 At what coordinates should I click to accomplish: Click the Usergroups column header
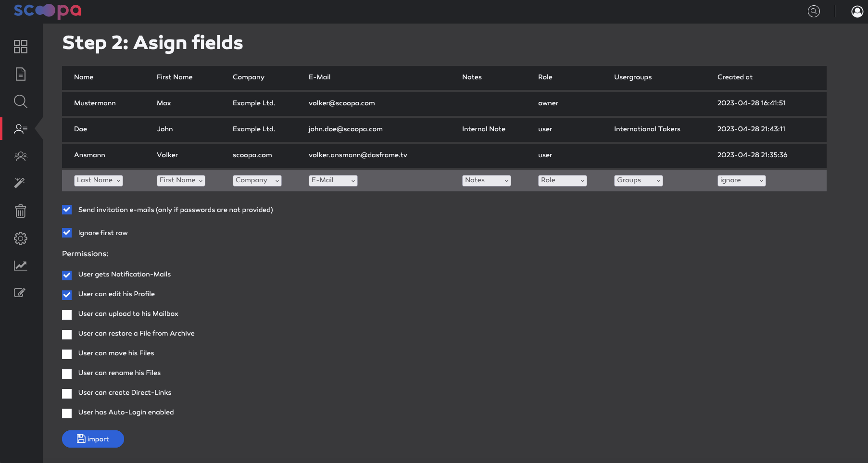click(x=633, y=77)
